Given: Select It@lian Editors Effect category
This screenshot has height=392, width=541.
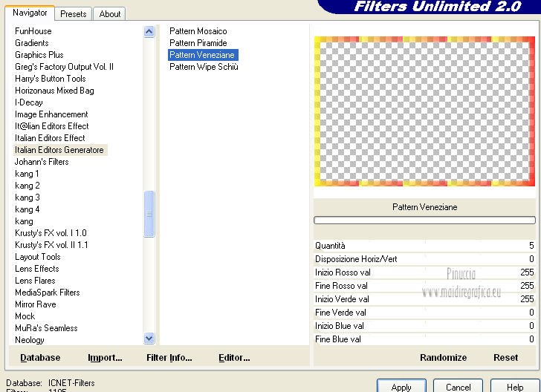Looking at the screenshot, I should click(x=52, y=126).
